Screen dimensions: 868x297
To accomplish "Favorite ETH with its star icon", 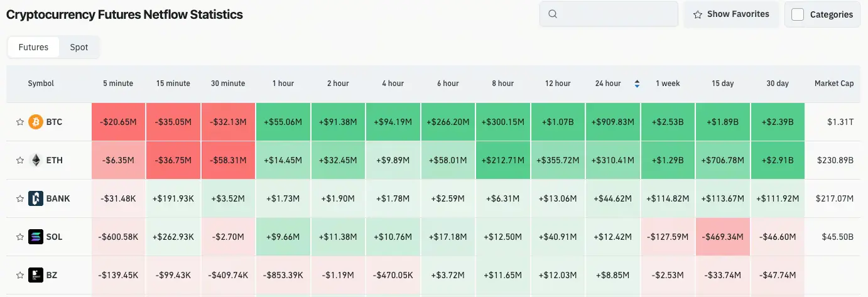I will coord(20,160).
